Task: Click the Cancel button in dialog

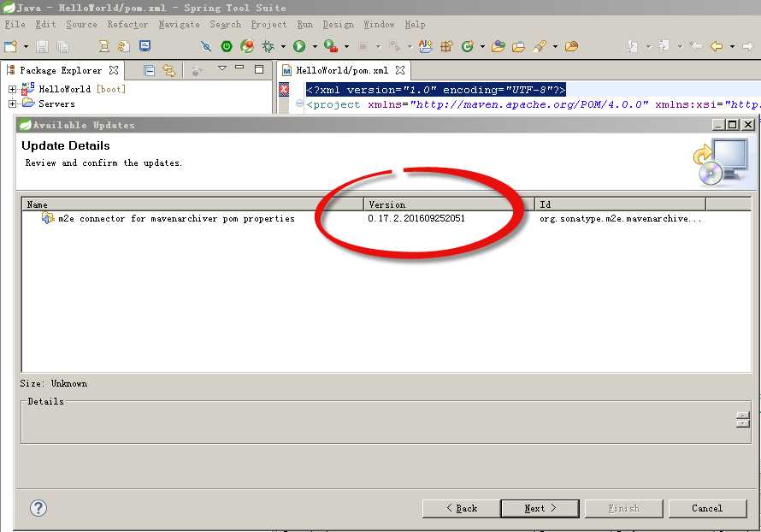Action: point(707,508)
